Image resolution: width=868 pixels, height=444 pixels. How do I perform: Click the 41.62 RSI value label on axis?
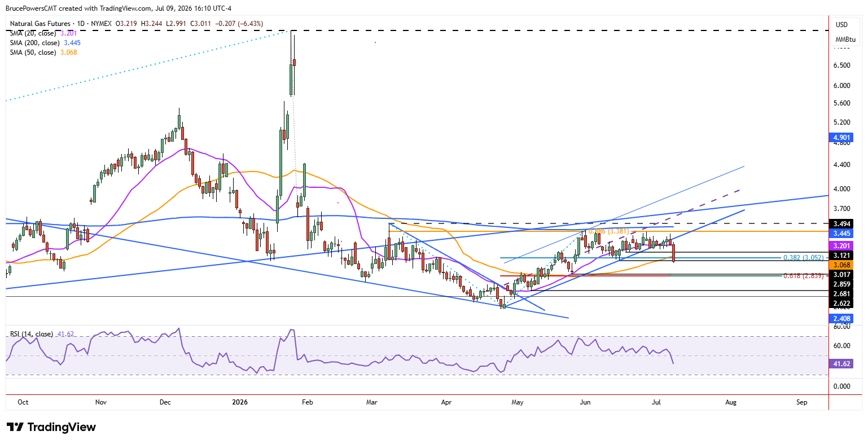click(x=842, y=364)
